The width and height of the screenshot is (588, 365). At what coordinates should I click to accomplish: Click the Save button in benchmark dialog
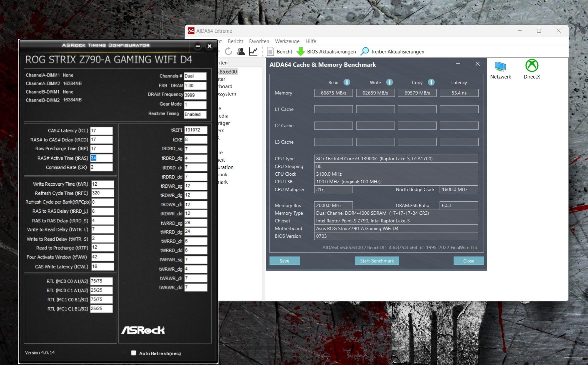coord(284,261)
